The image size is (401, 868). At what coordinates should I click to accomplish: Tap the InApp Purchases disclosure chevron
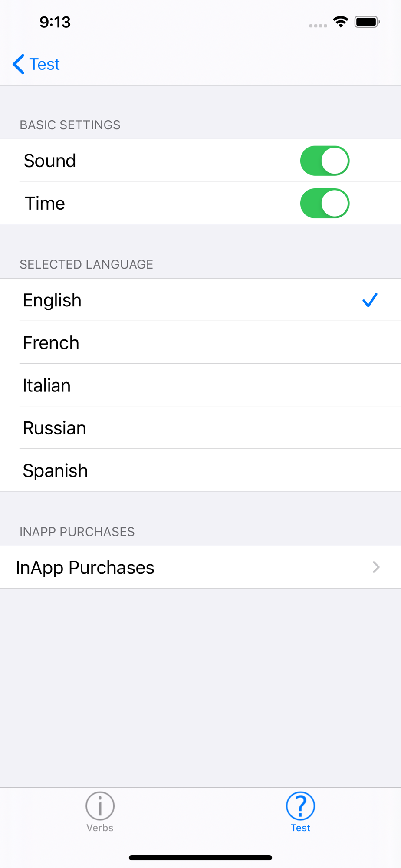click(x=376, y=567)
